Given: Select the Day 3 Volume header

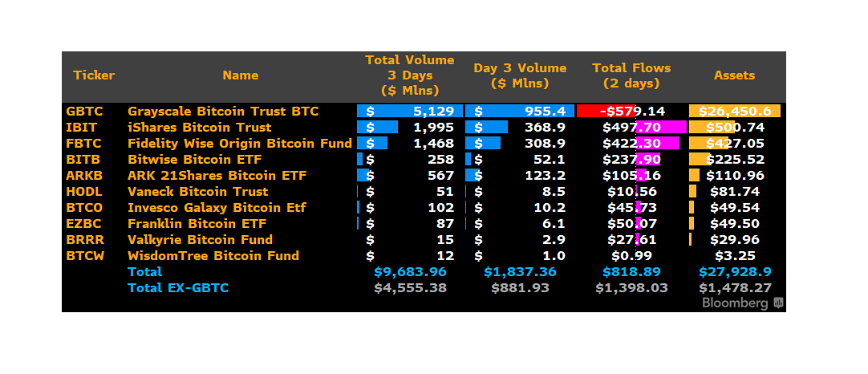Looking at the screenshot, I should tap(520, 75).
